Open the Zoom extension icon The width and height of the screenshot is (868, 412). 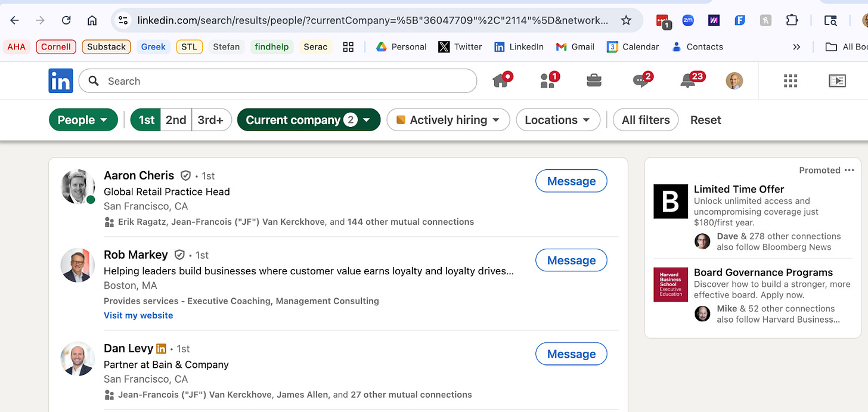click(688, 20)
